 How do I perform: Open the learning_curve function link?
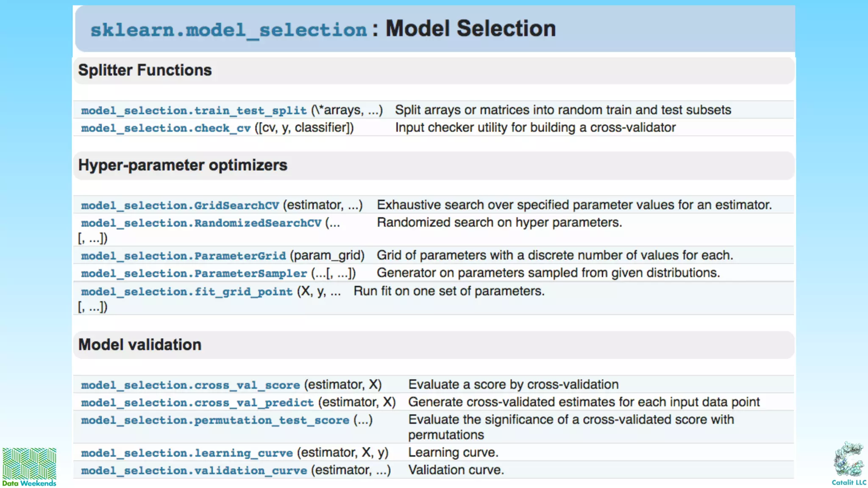pos(187,453)
